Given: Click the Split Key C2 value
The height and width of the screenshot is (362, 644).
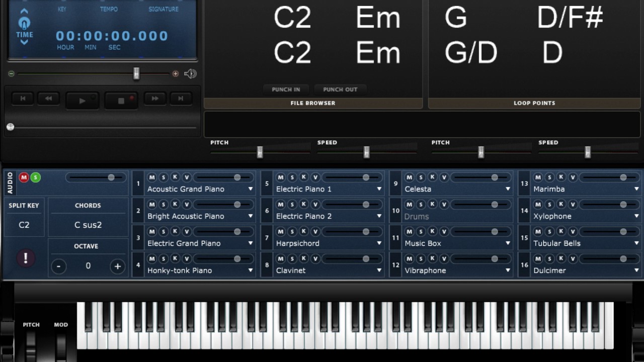Looking at the screenshot, I should (24, 225).
